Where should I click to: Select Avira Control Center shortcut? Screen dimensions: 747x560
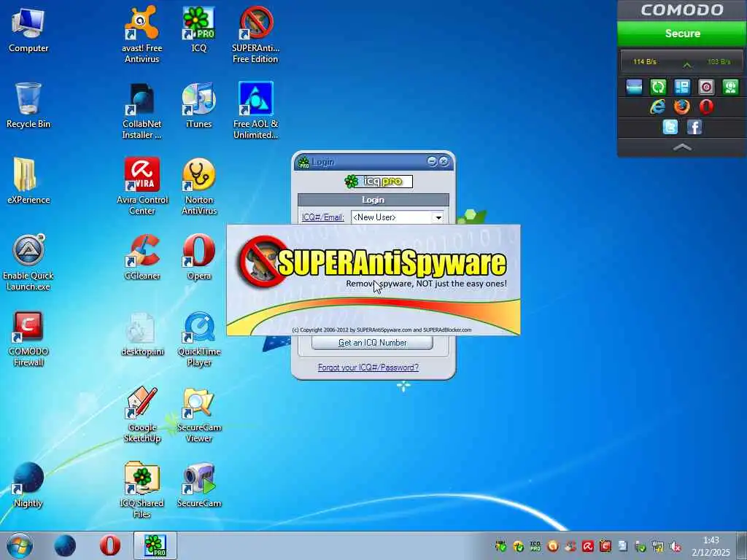[x=142, y=186]
